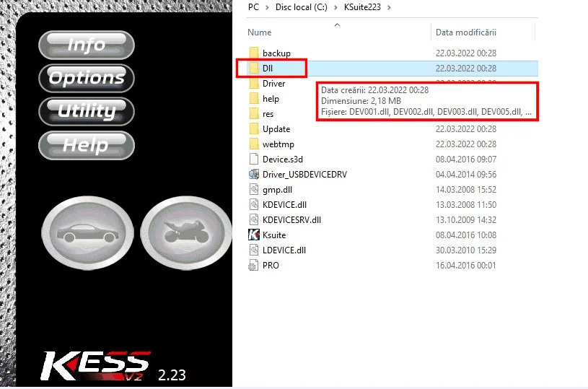
Task: Click date '13.10.2009 14:32' cell
Action: tap(466, 220)
